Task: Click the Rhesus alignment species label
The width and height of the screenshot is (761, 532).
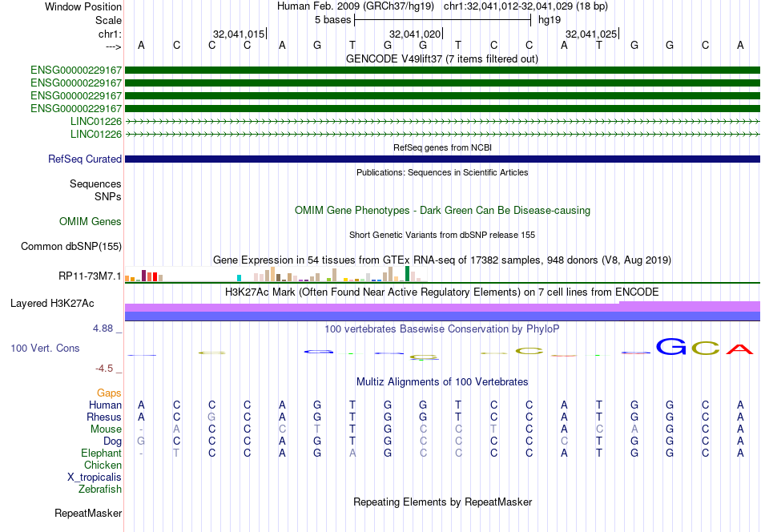Action: [104, 417]
